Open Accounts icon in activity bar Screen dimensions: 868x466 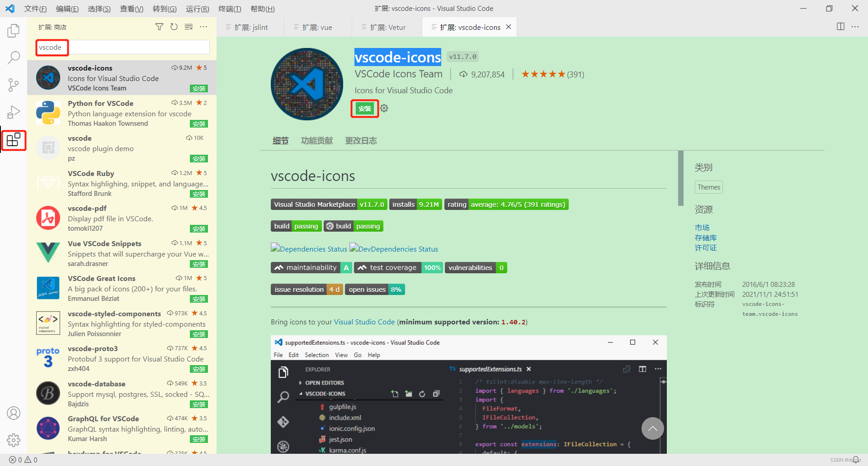[x=14, y=413]
